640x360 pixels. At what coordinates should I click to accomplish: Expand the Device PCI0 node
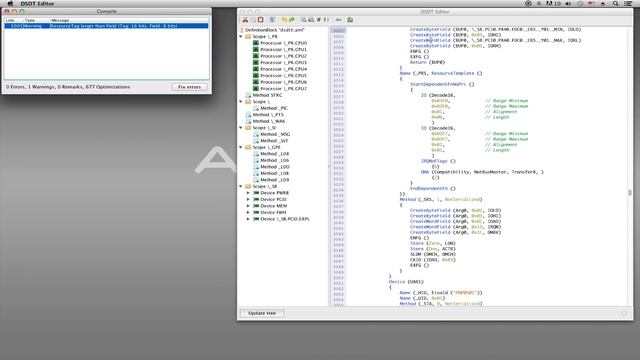click(248, 199)
